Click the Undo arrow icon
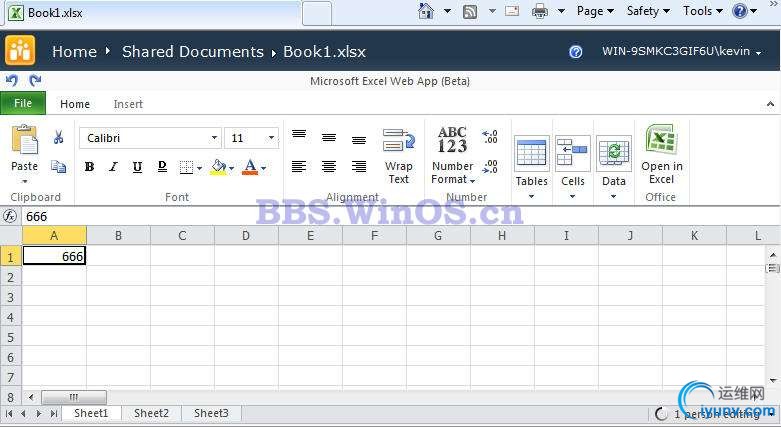 [x=11, y=80]
